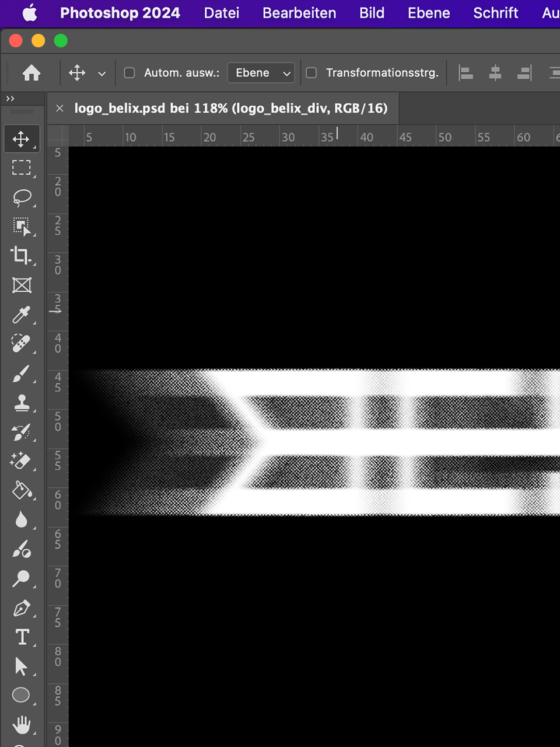Expand the toolbar with double-arrow

coord(10,99)
